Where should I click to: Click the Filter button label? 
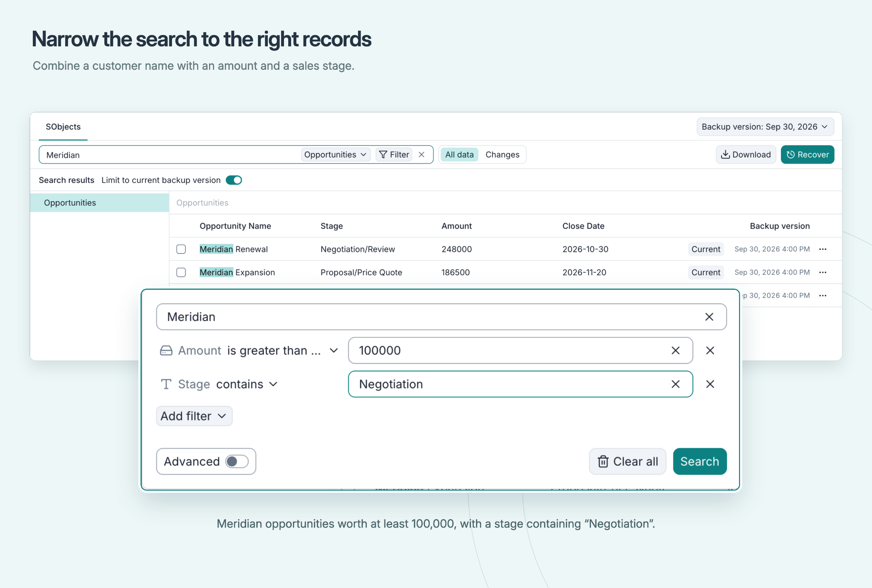click(399, 154)
